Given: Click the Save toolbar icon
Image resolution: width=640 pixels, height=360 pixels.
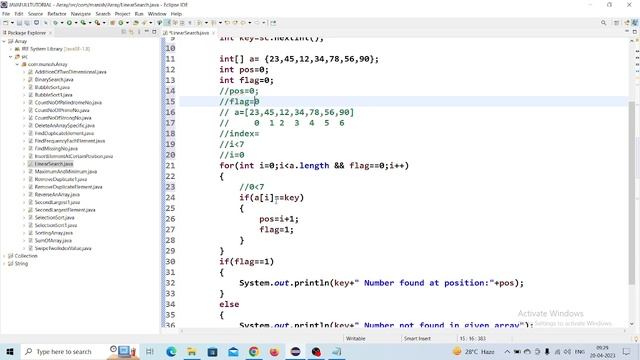Looking at the screenshot, I should 19,23.
